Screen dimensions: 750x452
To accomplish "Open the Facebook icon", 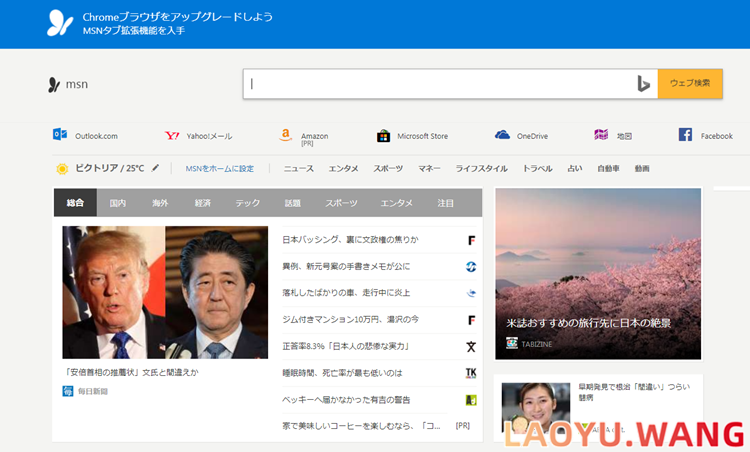I will 685,135.
